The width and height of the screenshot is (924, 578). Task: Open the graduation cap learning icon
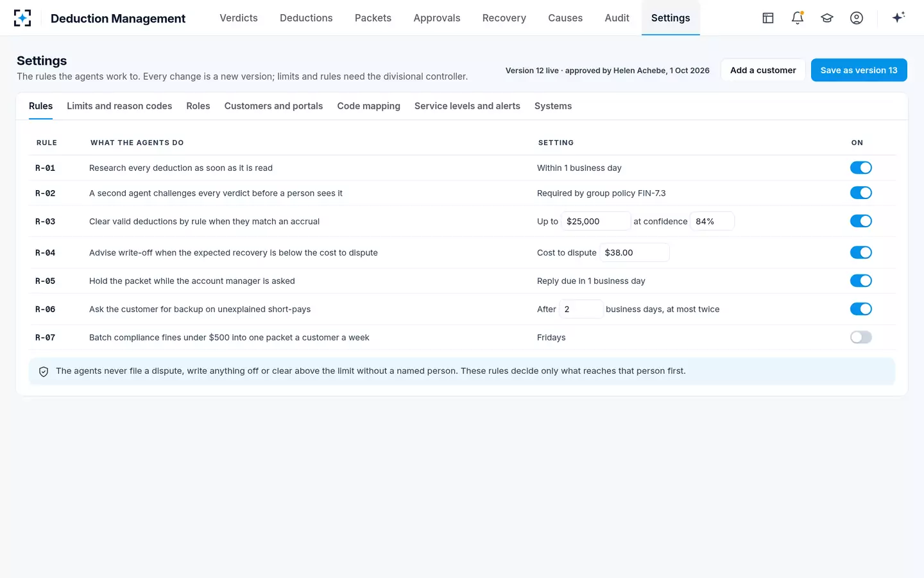click(827, 18)
